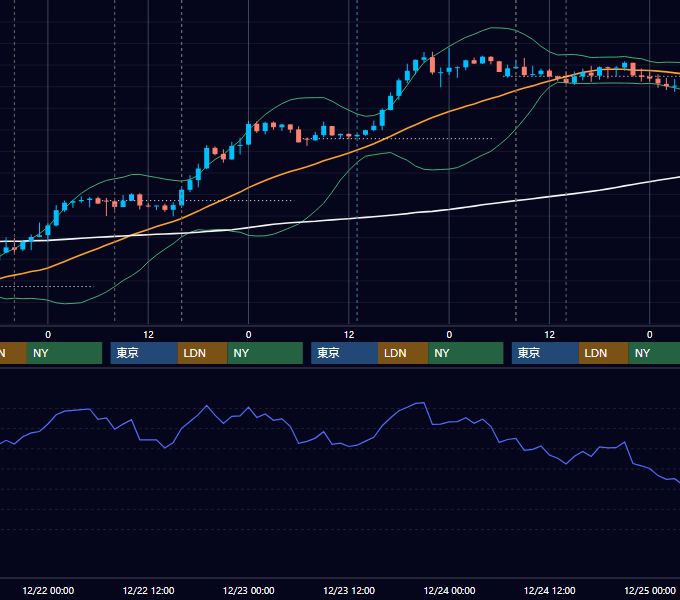Select the LDN session block on 12/22
The image size is (680, 600).
[x=203, y=353]
